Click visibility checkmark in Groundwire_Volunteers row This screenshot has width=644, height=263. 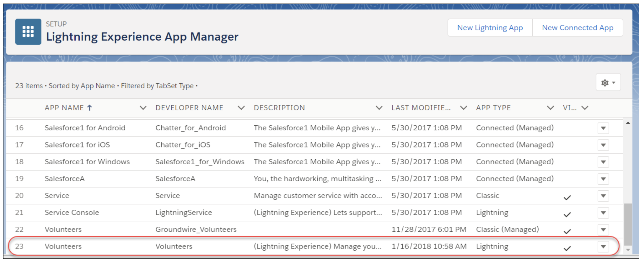567,231
